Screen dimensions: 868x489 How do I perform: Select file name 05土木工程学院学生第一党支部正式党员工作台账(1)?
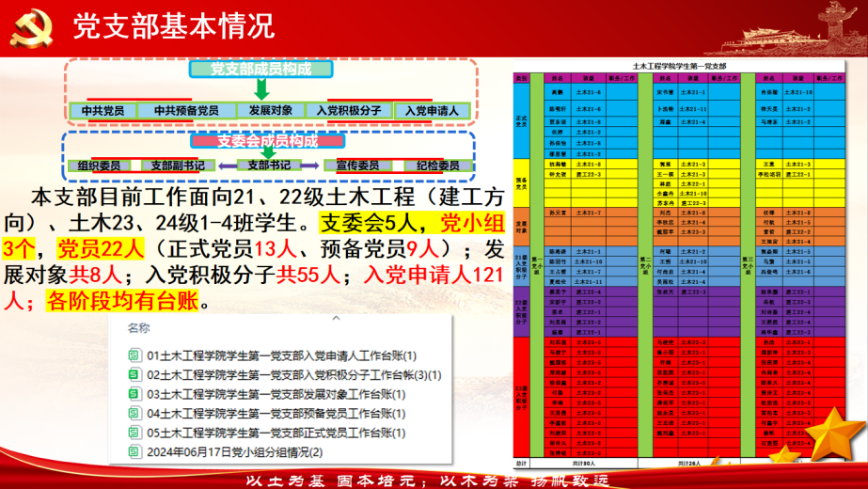click(276, 433)
